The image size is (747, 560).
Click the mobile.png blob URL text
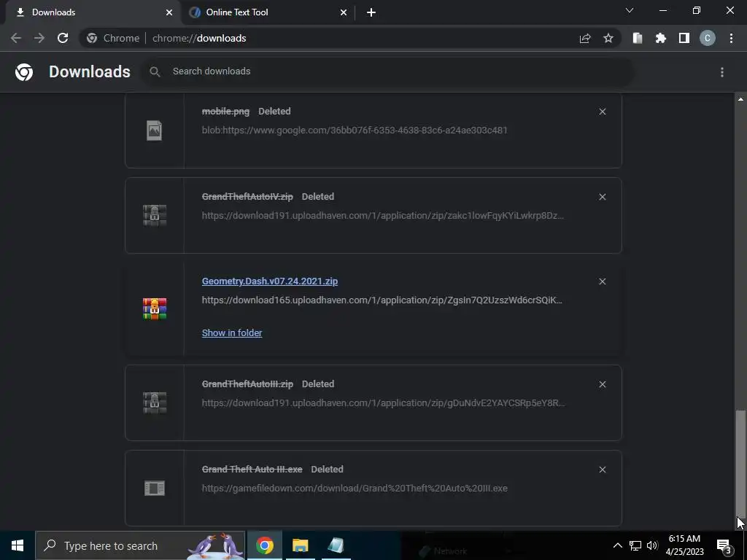pyautogui.click(x=355, y=130)
